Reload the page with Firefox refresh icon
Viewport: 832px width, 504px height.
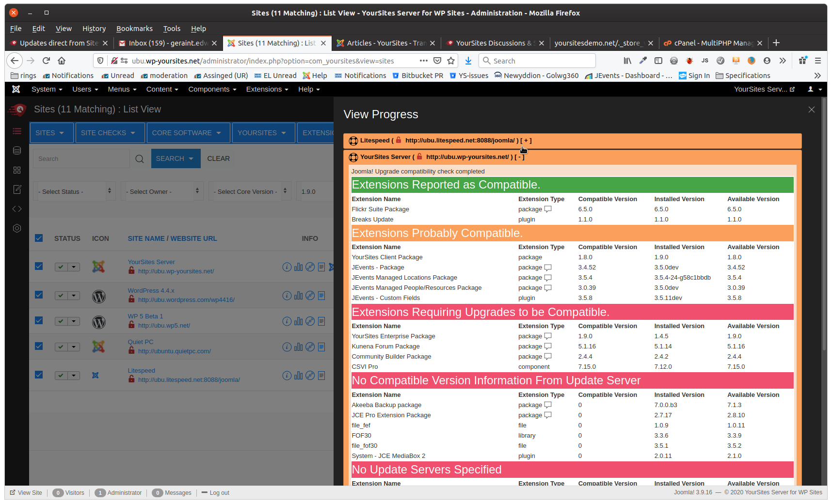coord(46,61)
